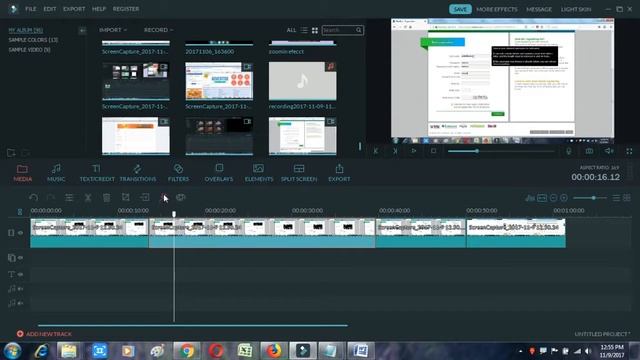Switch timeline to list track view

tap(616, 198)
